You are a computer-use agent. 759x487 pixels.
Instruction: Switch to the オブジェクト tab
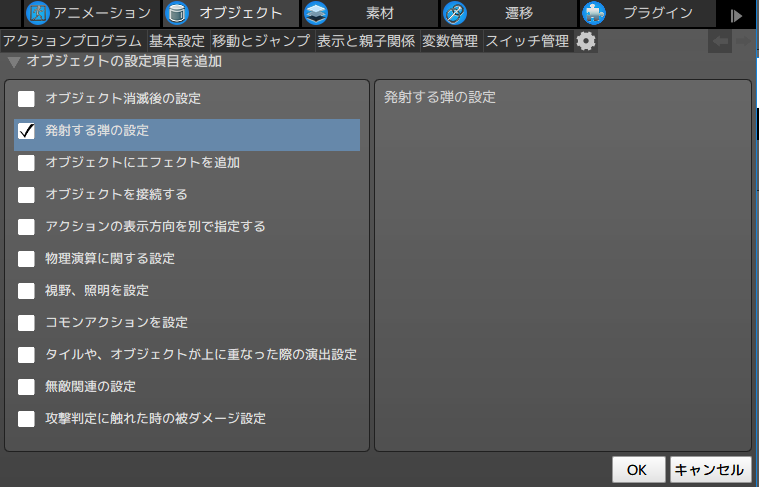[231, 13]
